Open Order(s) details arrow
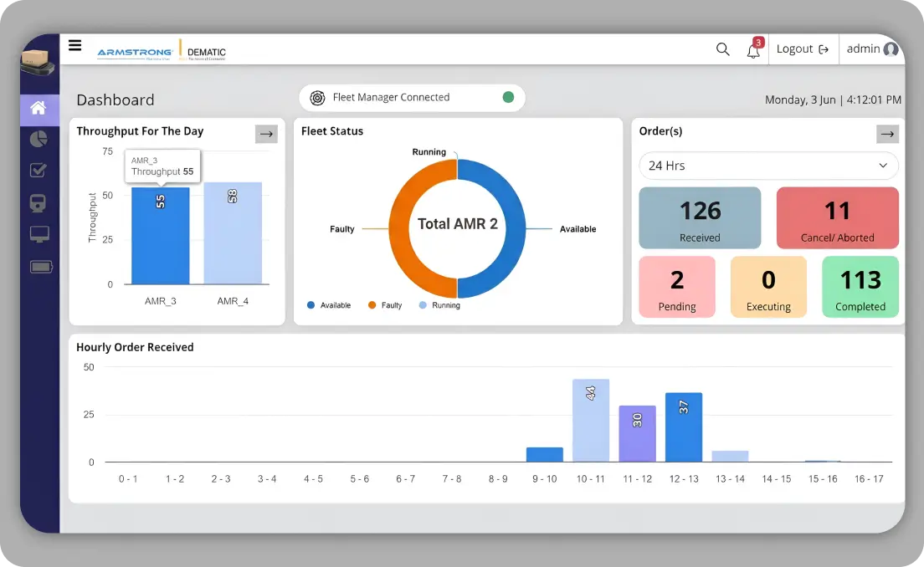924x567 pixels. click(x=887, y=135)
